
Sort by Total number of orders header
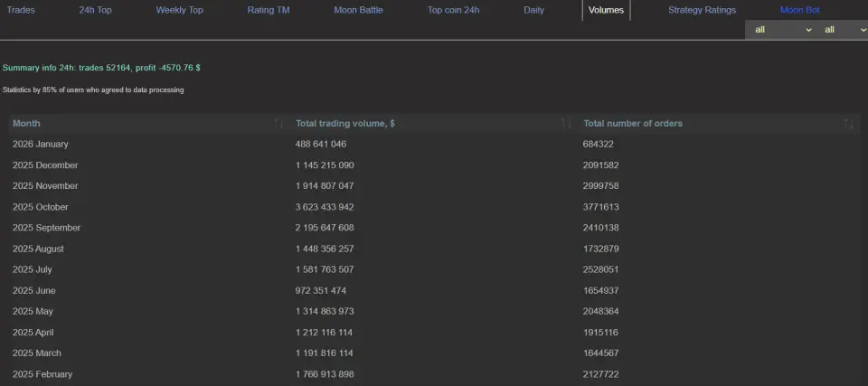tap(633, 124)
